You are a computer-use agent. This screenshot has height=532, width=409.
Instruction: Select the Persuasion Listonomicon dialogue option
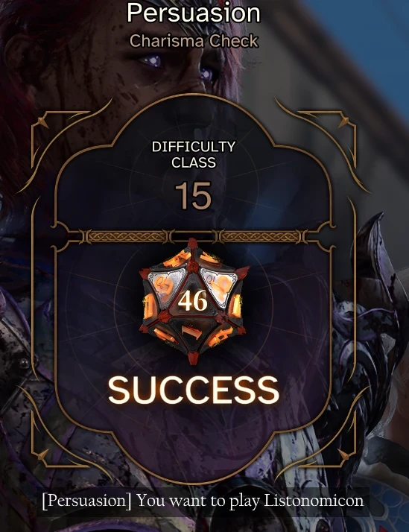pyautogui.click(x=203, y=501)
